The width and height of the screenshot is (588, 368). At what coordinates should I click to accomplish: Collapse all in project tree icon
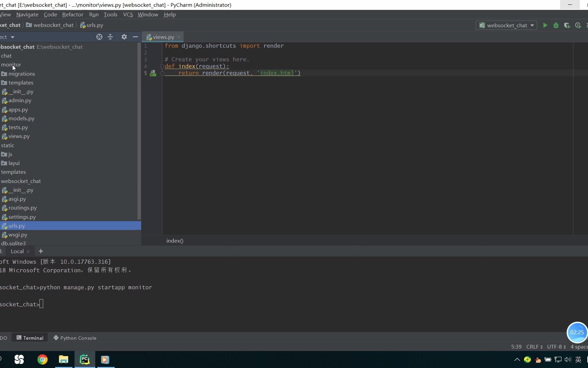(110, 37)
